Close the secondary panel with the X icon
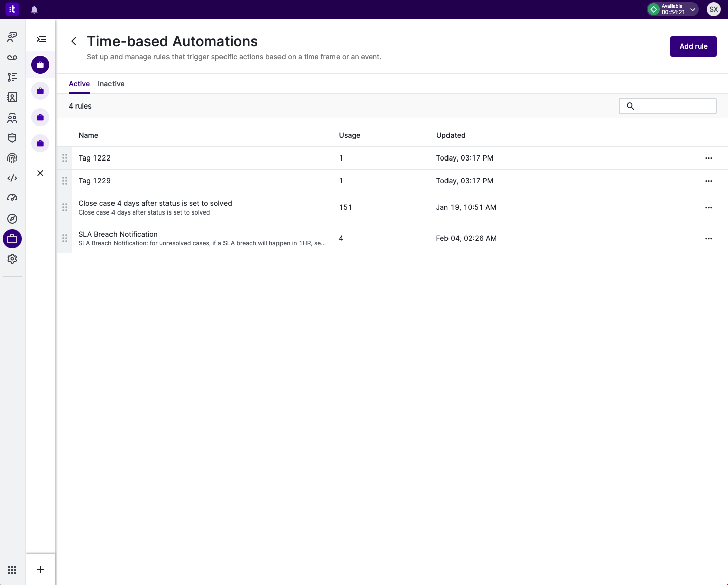 (x=40, y=173)
